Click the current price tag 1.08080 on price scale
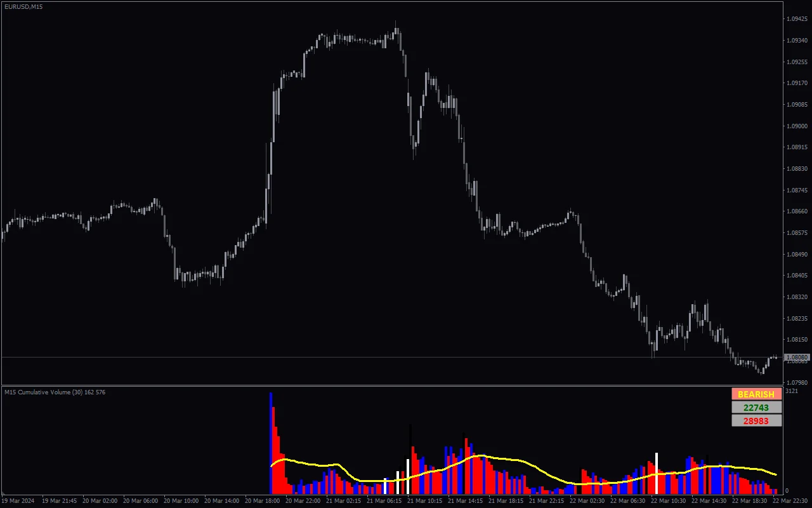This screenshot has height=508, width=812. point(796,356)
